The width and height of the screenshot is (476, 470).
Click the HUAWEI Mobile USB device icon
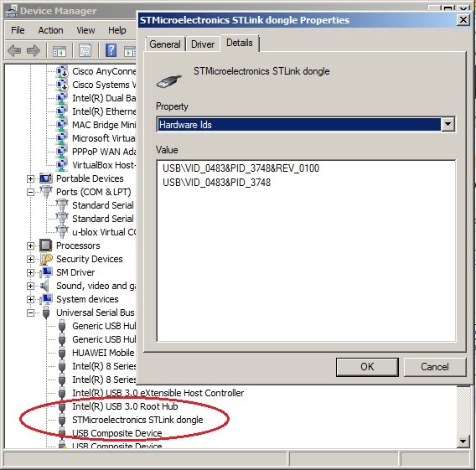click(x=62, y=353)
